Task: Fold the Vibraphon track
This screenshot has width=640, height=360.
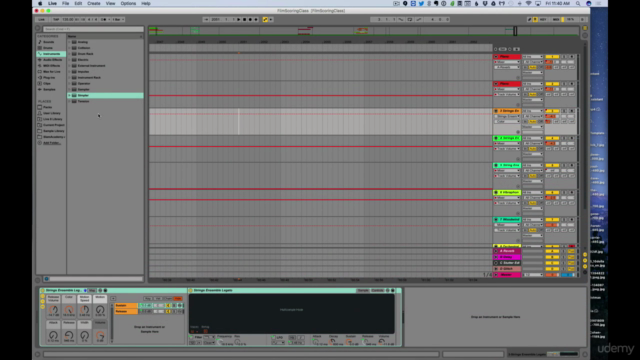Action: 496,193
